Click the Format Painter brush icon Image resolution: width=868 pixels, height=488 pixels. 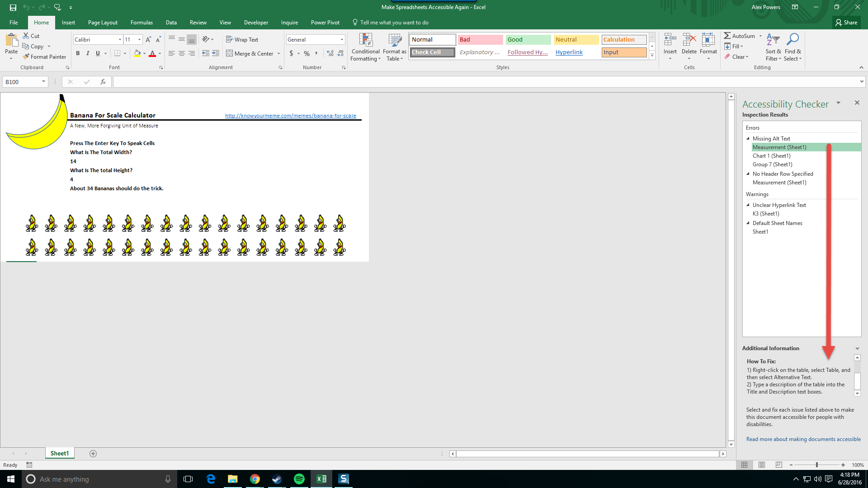click(x=26, y=56)
